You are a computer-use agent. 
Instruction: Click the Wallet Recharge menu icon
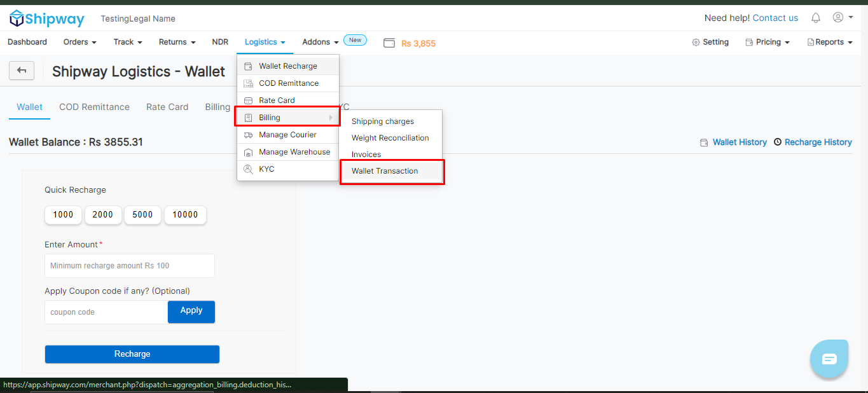tap(248, 66)
